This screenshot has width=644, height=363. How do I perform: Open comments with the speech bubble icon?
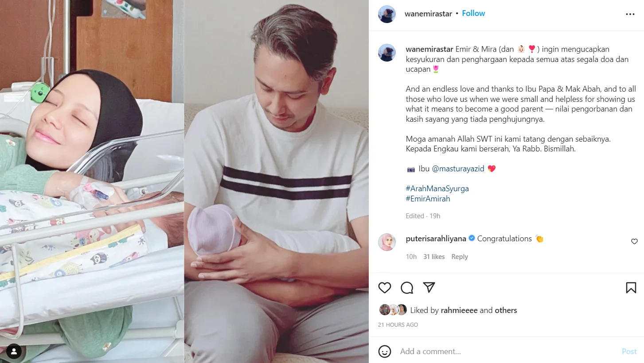point(407,288)
